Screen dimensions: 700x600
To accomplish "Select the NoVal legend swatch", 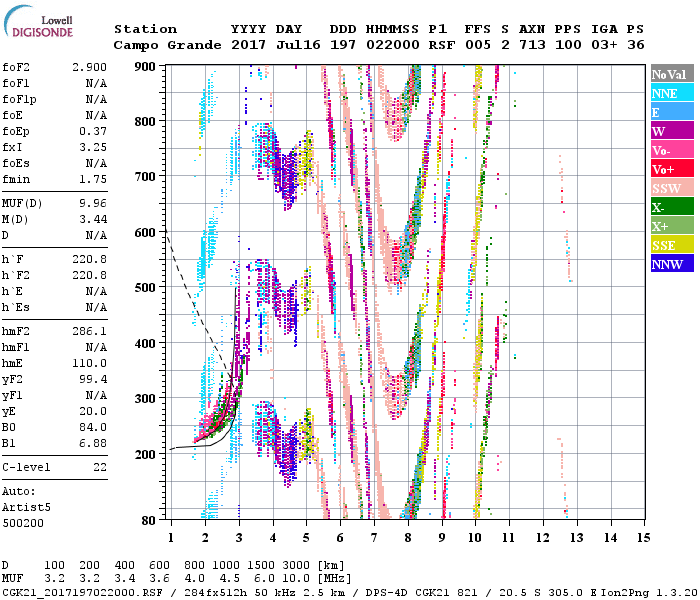I will point(669,74).
